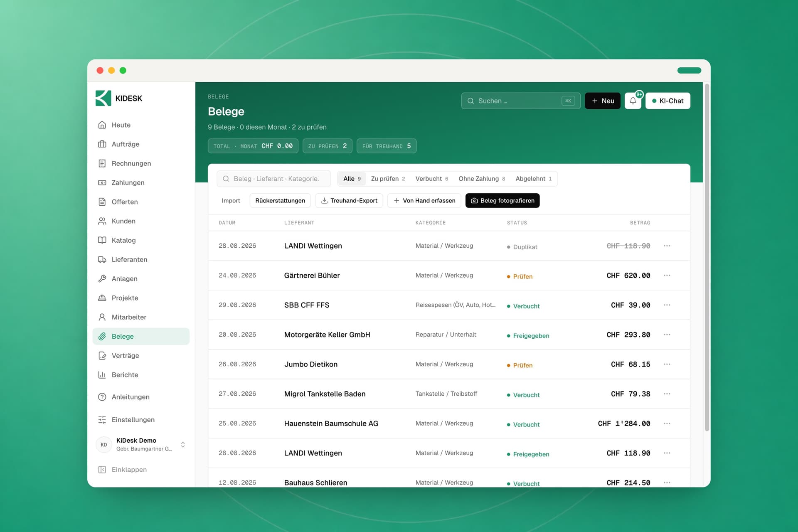798x532 pixels.
Task: Expand the KiDesk Demo account switcher
Action: [x=183, y=445]
